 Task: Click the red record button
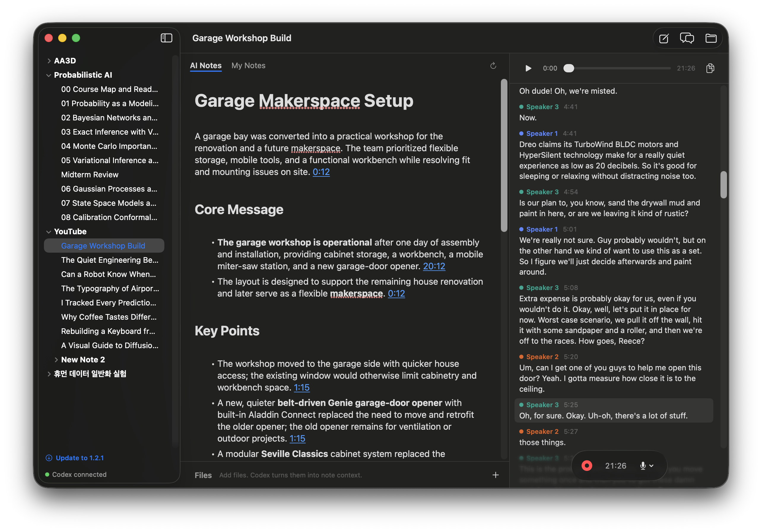tap(586, 466)
